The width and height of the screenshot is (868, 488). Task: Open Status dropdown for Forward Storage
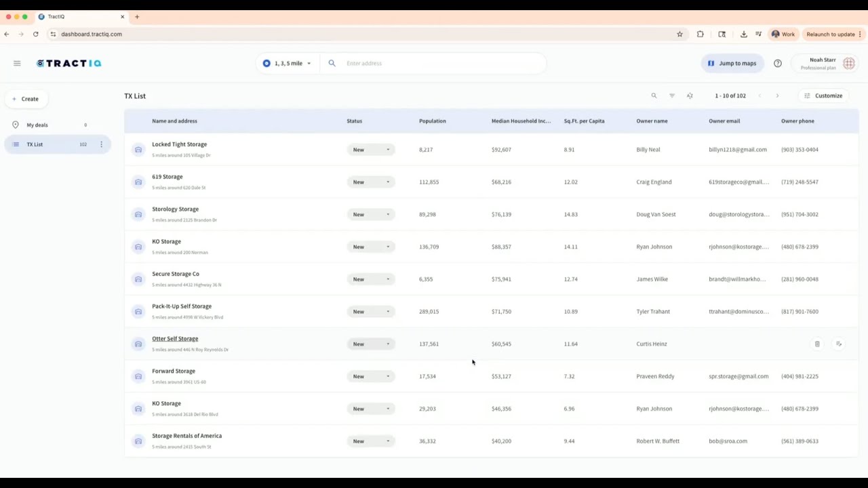[x=370, y=376]
